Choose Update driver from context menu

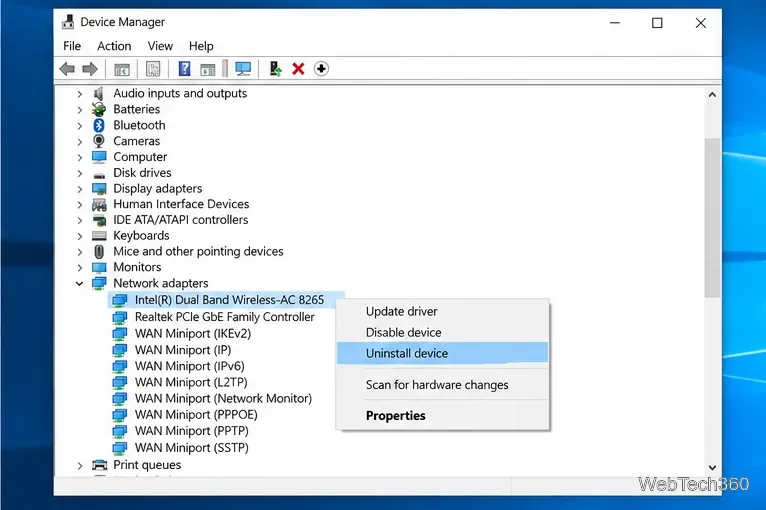pos(442,311)
